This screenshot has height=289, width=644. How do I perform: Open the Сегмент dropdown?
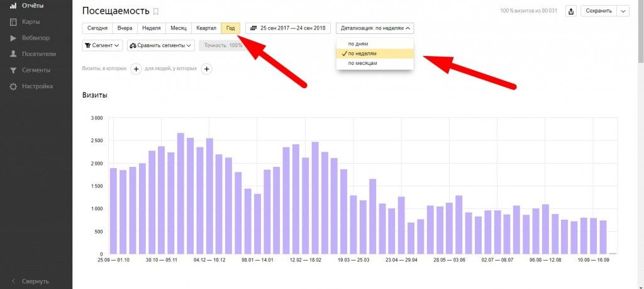[x=103, y=45]
